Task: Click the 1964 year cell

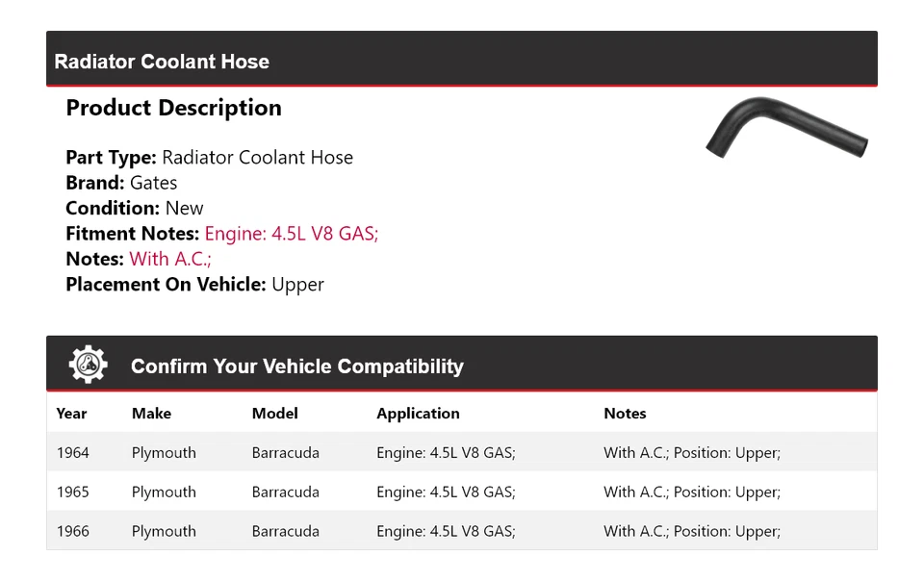Action: [x=72, y=453]
